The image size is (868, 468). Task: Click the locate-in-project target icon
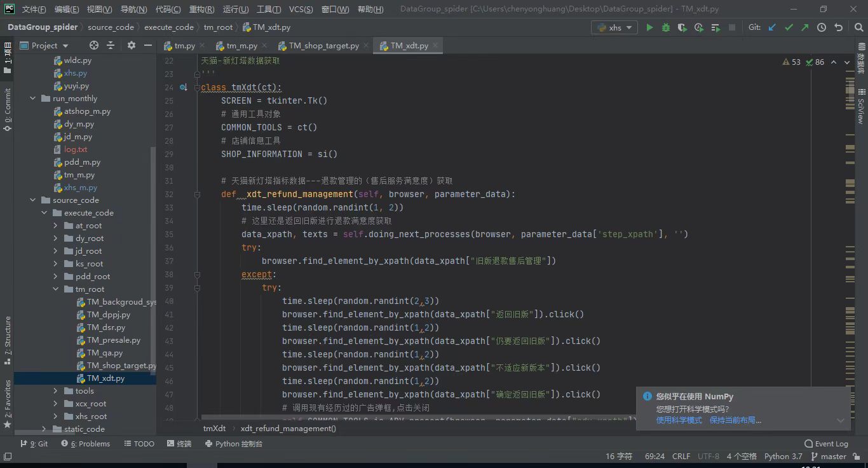[x=94, y=45]
